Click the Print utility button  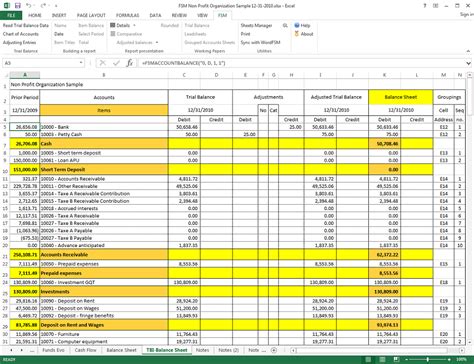click(245, 34)
